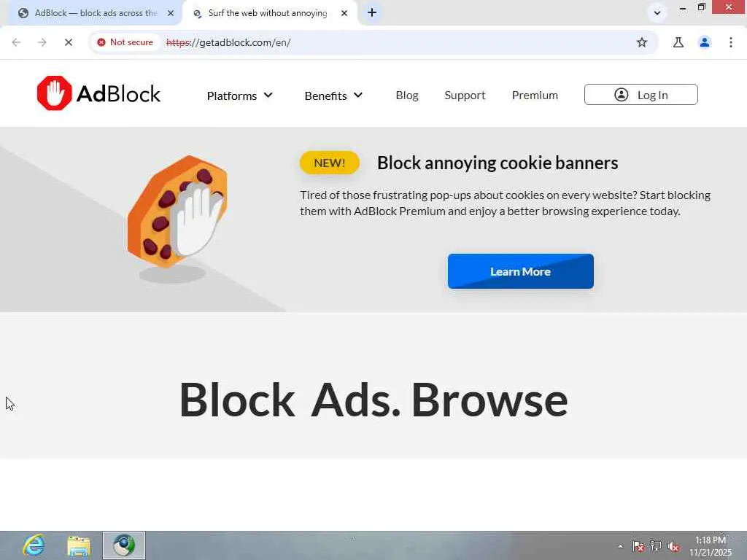Open File Explorer from the taskbar
Image resolution: width=747 pixels, height=560 pixels.
[79, 545]
